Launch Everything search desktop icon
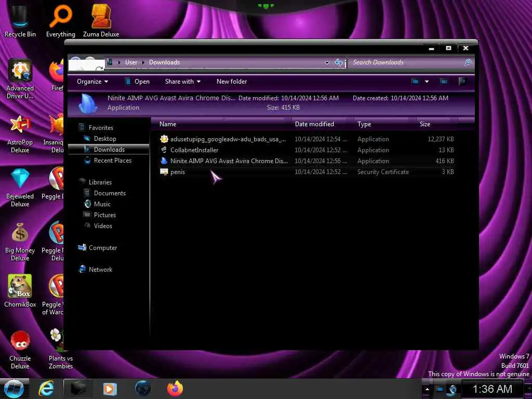Image resolution: width=532 pixels, height=399 pixels. point(61,21)
